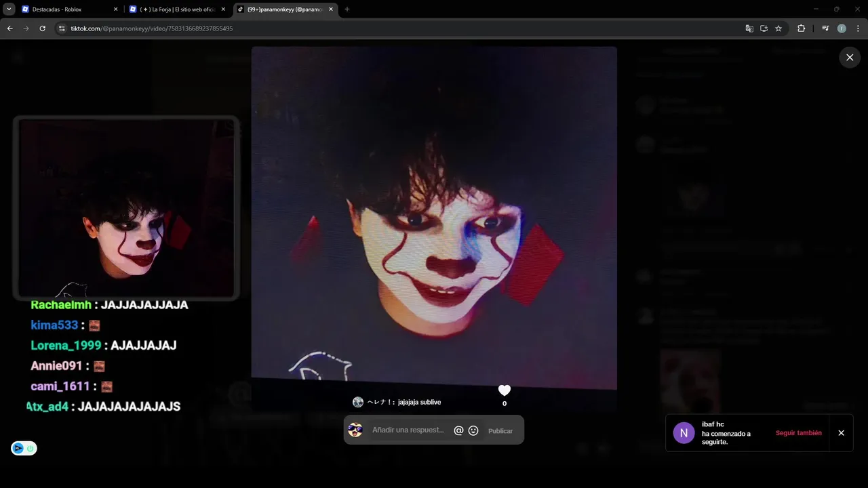This screenshot has height=488, width=868.
Task: Close the La Forja tab
Action: coord(223,9)
